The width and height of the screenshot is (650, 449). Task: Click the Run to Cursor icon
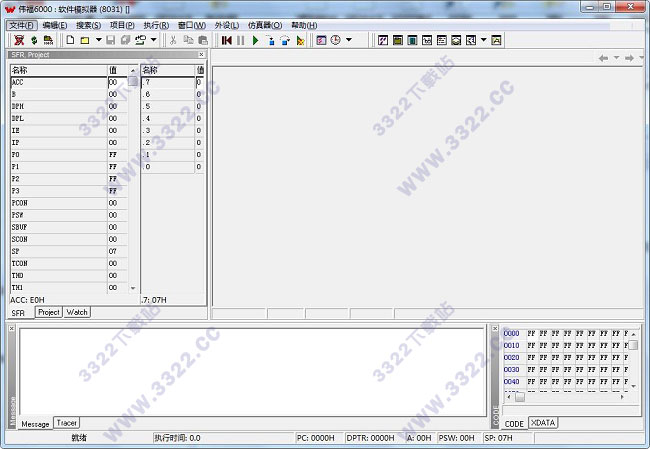[300, 40]
